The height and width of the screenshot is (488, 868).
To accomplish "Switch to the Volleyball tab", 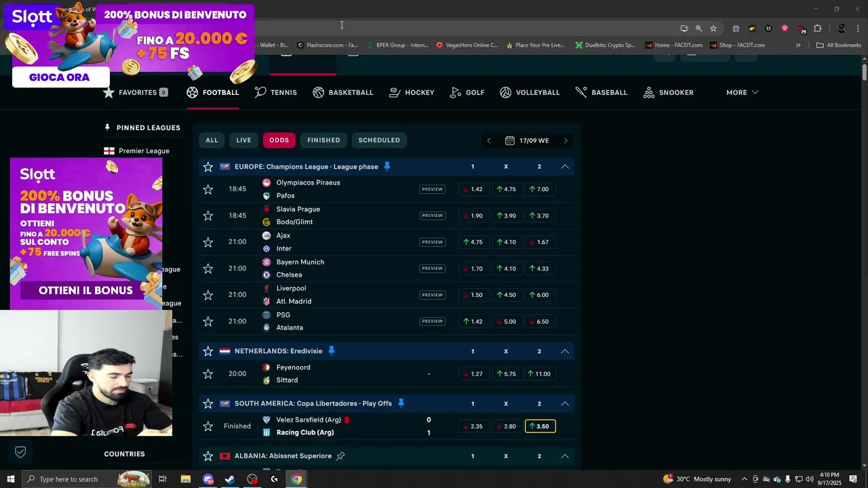I will click(530, 92).
